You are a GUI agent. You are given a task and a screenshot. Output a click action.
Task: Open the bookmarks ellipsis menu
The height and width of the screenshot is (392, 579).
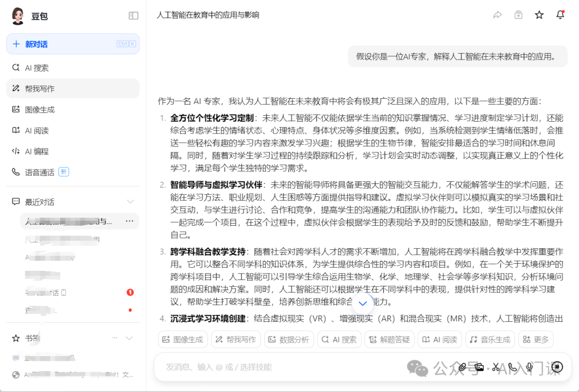pyautogui.click(x=114, y=338)
